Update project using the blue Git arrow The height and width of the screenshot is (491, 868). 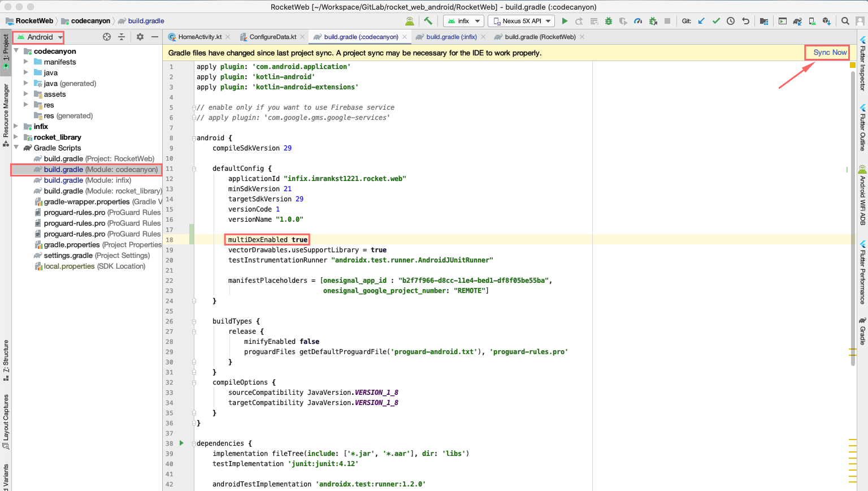(x=701, y=20)
